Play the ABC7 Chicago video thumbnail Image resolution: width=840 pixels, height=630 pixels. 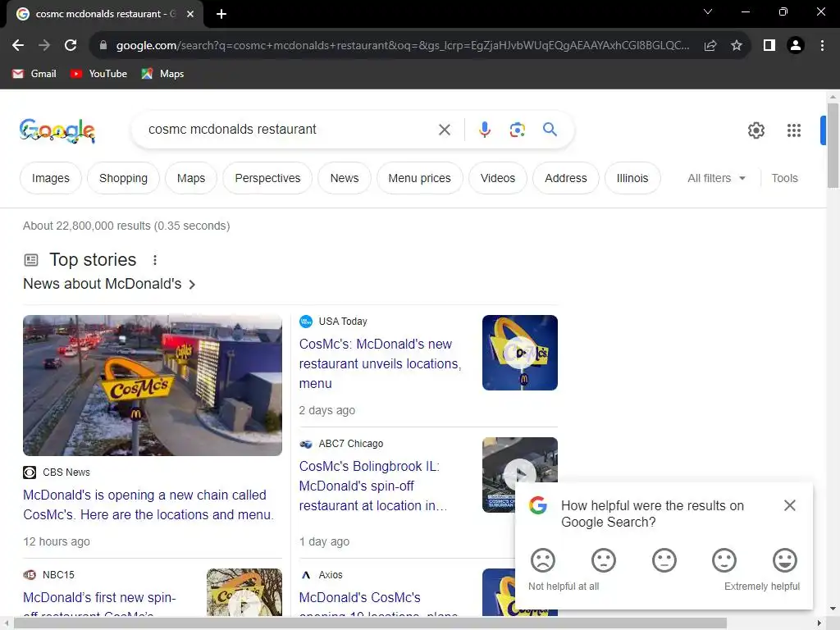pyautogui.click(x=519, y=473)
